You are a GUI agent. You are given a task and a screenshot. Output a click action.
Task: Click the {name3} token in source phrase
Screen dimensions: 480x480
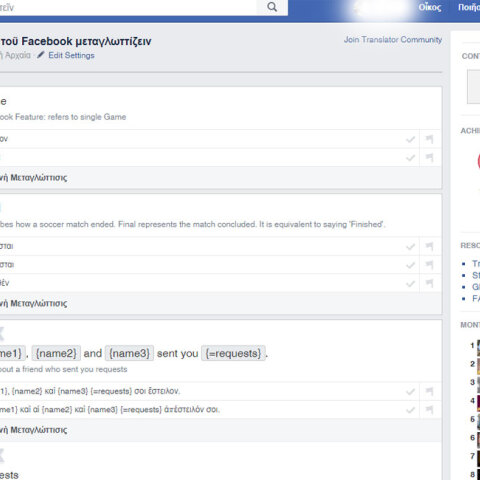pos(129,353)
